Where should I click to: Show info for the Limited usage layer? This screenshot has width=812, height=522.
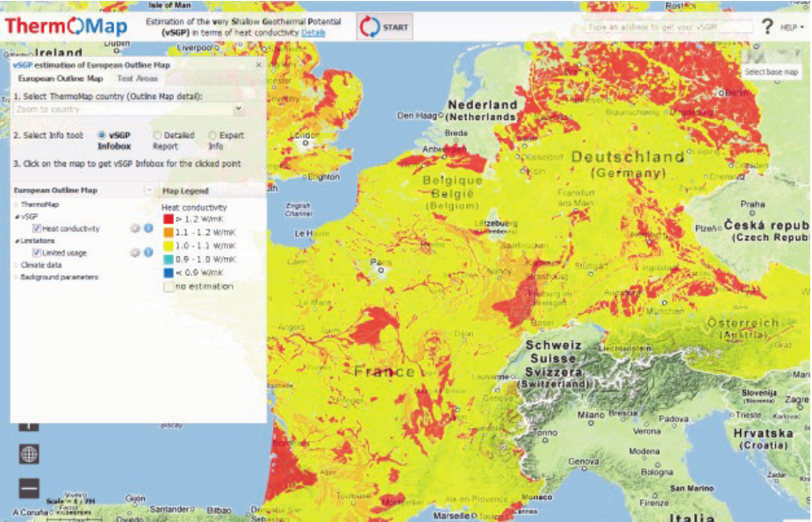pyautogui.click(x=148, y=253)
